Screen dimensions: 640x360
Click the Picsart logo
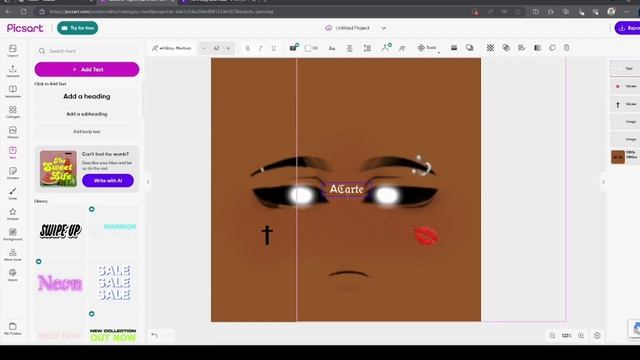(25, 28)
